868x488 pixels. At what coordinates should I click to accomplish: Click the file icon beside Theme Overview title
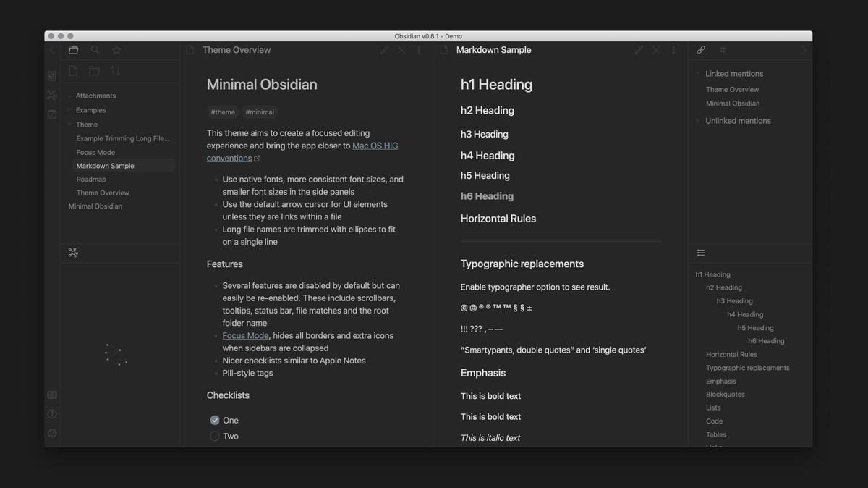click(190, 50)
